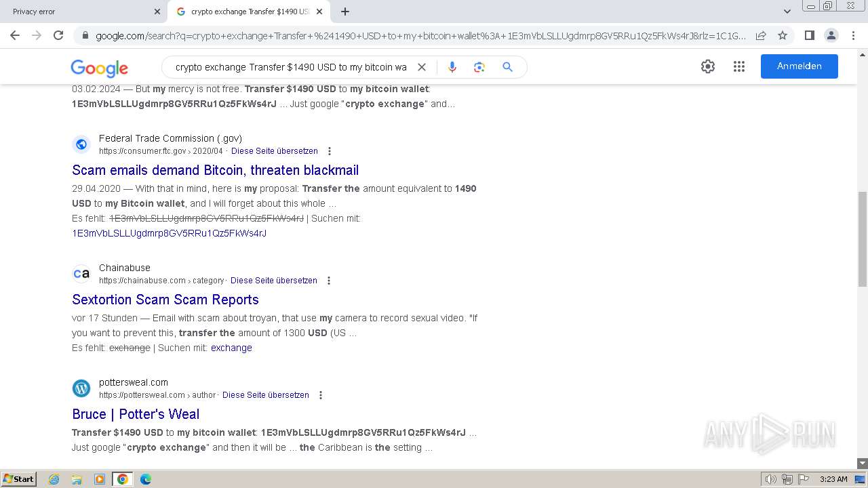This screenshot has width=868, height=488.
Task: Open more options for Chainabuse result
Action: [329, 281]
